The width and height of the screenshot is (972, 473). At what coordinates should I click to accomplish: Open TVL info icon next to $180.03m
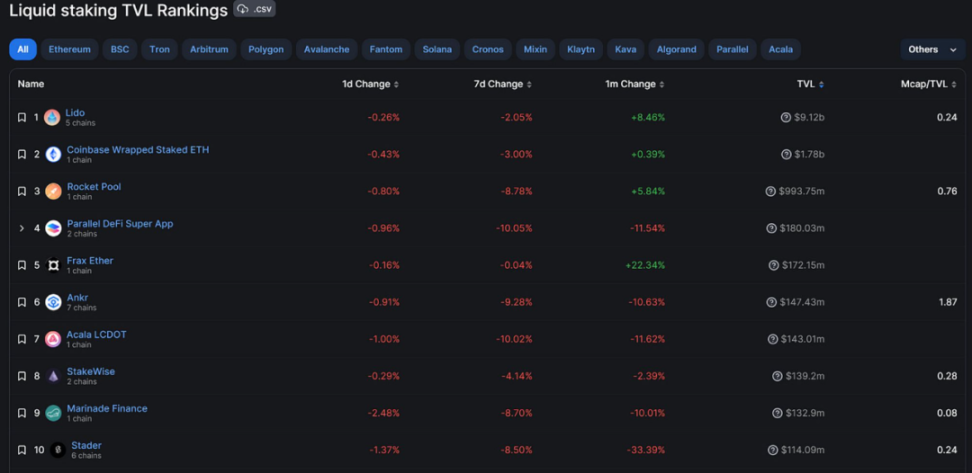[771, 228]
